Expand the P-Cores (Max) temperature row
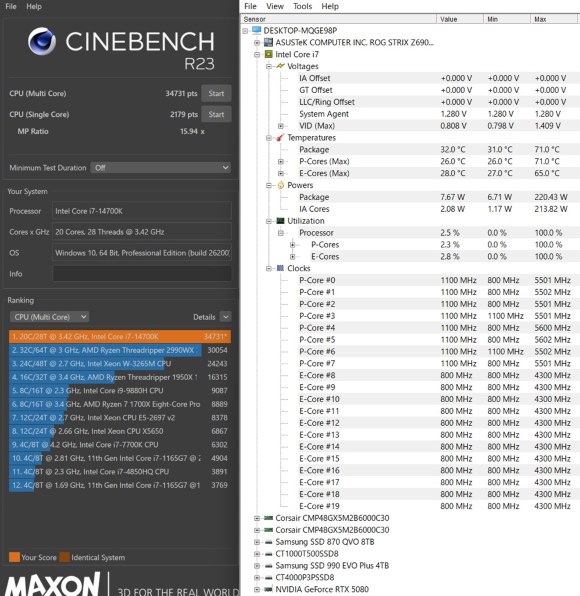 [x=280, y=162]
